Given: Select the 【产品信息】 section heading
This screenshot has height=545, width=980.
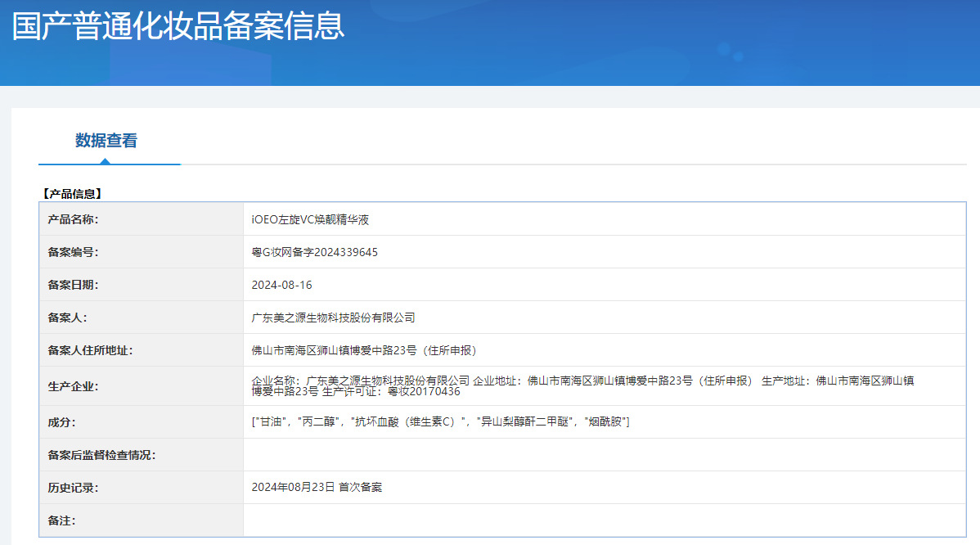Looking at the screenshot, I should click(71, 194).
